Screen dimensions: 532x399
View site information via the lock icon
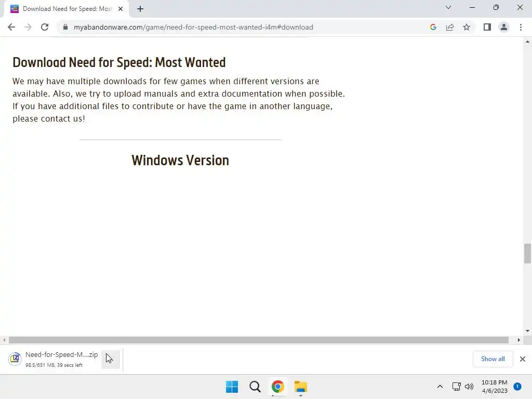[65, 27]
